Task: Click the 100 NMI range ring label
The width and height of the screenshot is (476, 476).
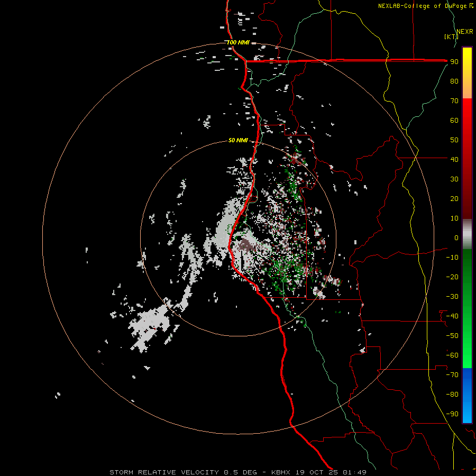Action: pyautogui.click(x=238, y=42)
